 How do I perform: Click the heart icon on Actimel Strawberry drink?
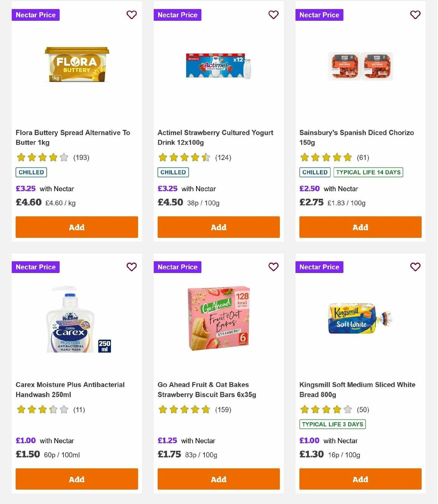pos(273,15)
